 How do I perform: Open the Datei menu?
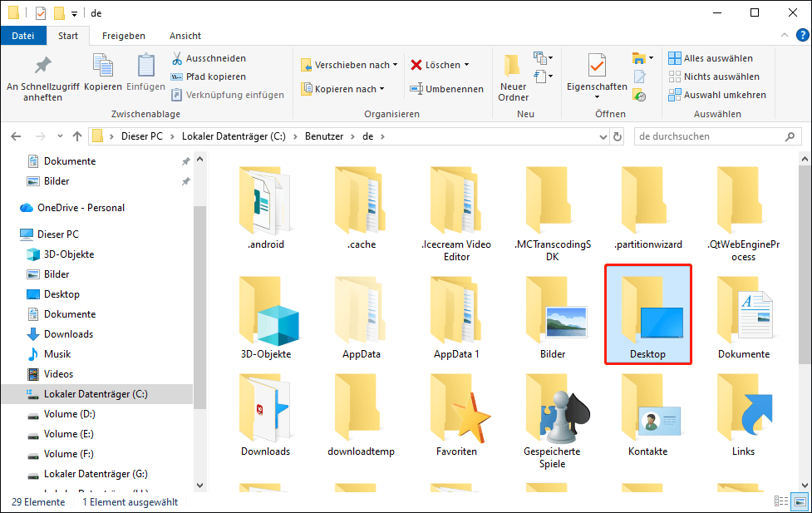pyautogui.click(x=23, y=36)
